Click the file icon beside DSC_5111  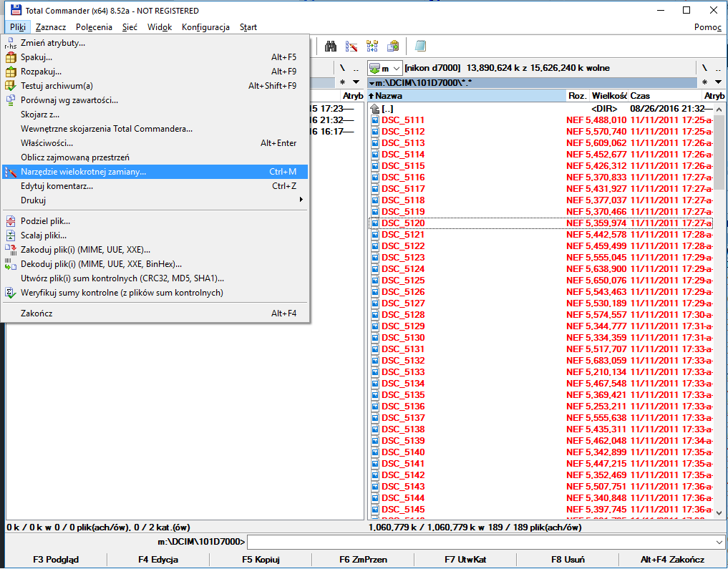pos(375,120)
